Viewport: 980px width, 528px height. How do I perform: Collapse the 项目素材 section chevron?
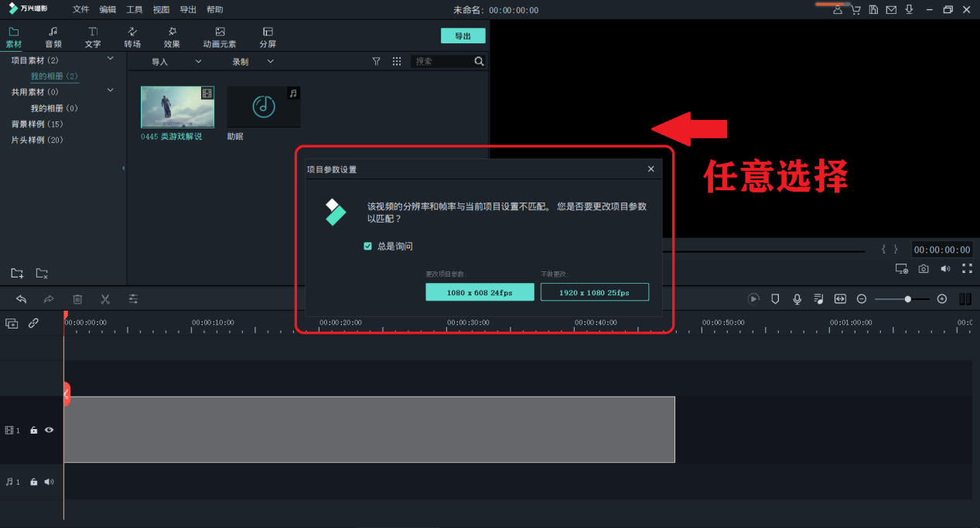click(x=110, y=60)
